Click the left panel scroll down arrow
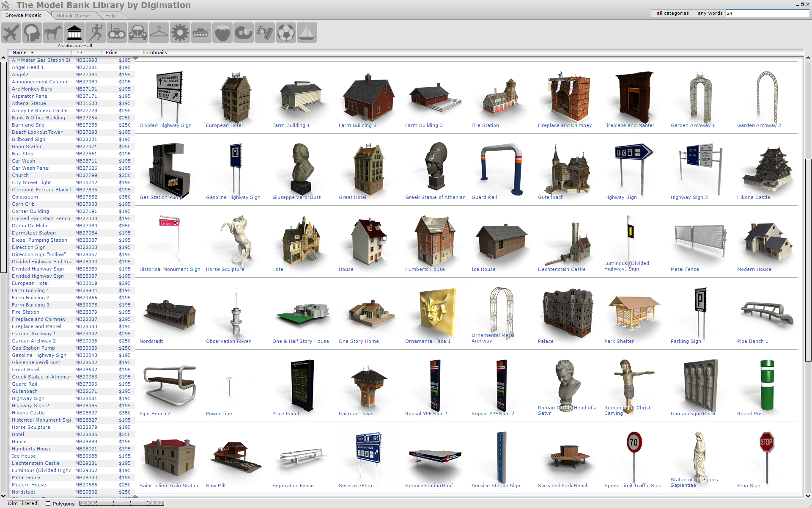The width and height of the screenshot is (812, 508). [x=3, y=496]
